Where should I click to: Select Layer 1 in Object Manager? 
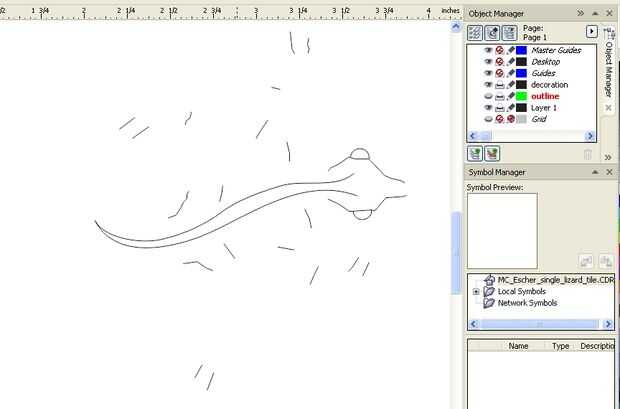(x=544, y=108)
